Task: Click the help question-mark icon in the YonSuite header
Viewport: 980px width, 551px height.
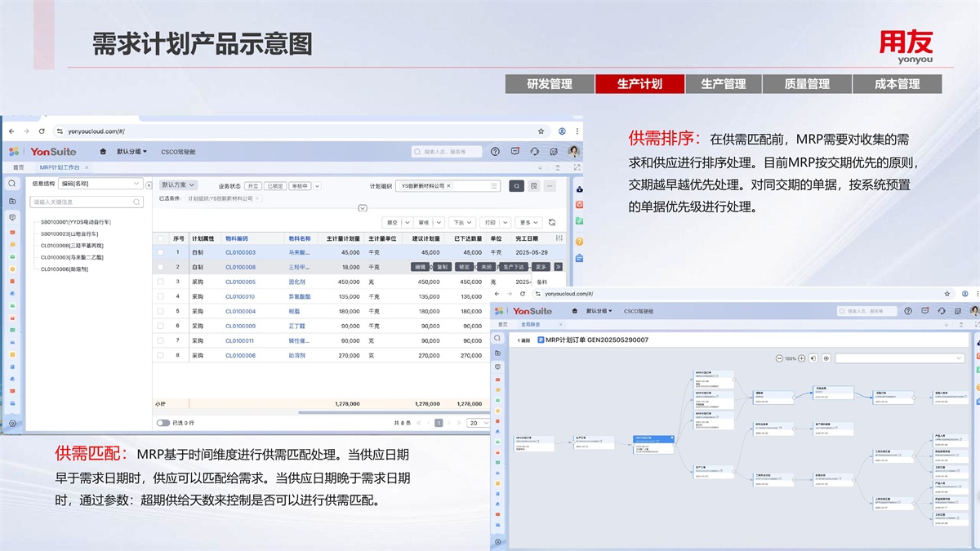Action: click(495, 152)
